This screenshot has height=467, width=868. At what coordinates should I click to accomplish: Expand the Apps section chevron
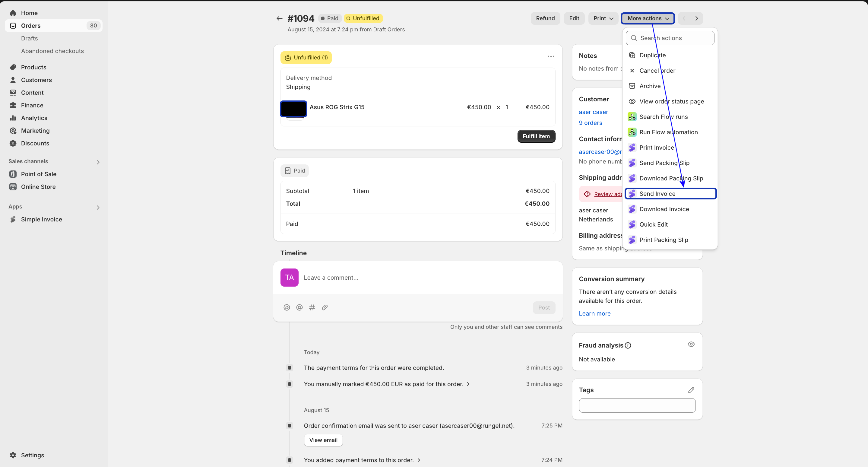coord(98,207)
